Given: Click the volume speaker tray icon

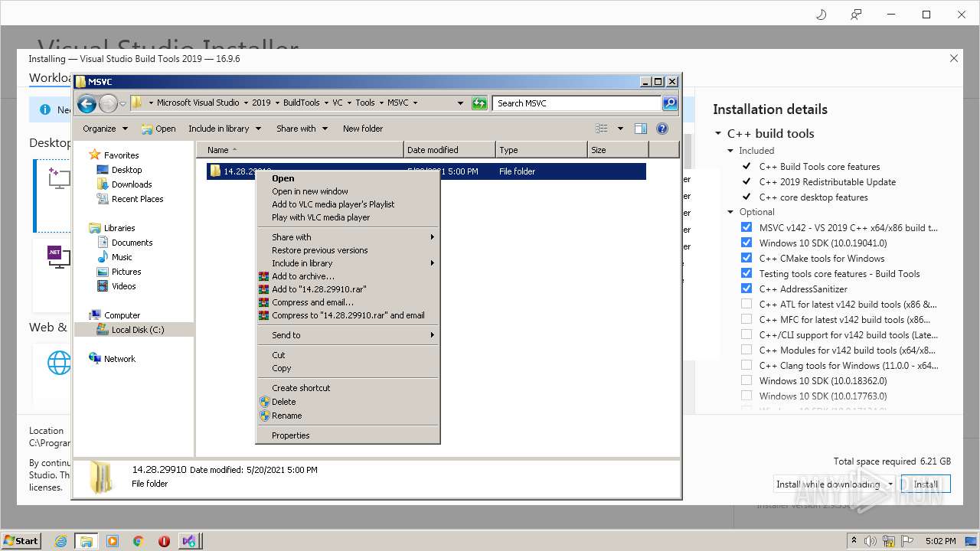Looking at the screenshot, I should [872, 541].
